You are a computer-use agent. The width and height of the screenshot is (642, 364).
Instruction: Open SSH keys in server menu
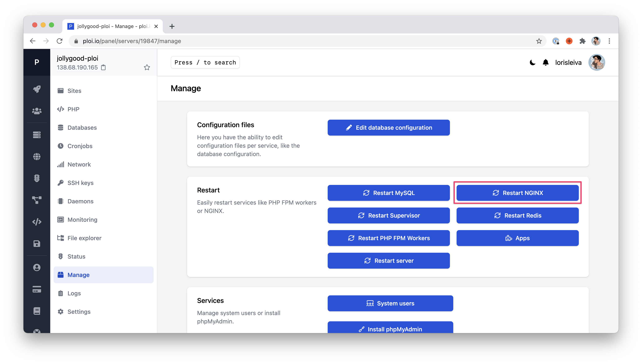click(104, 183)
